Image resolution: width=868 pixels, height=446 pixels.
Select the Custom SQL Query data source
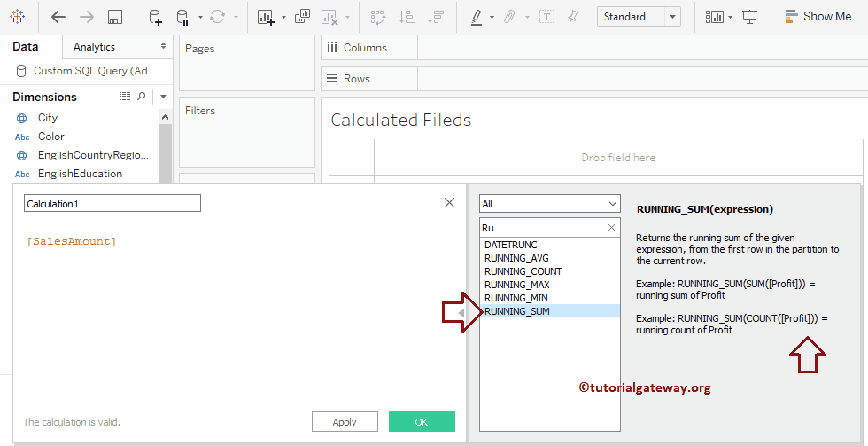click(87, 70)
